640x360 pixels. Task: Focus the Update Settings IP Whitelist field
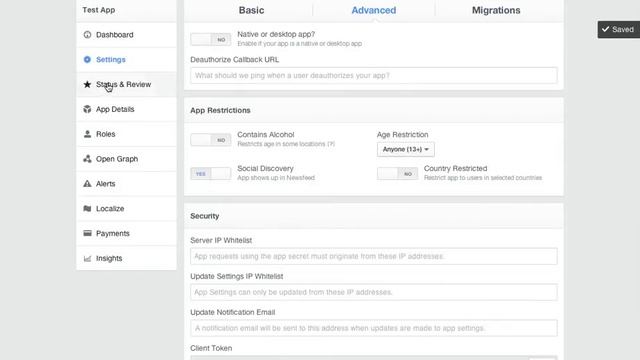coord(374,292)
